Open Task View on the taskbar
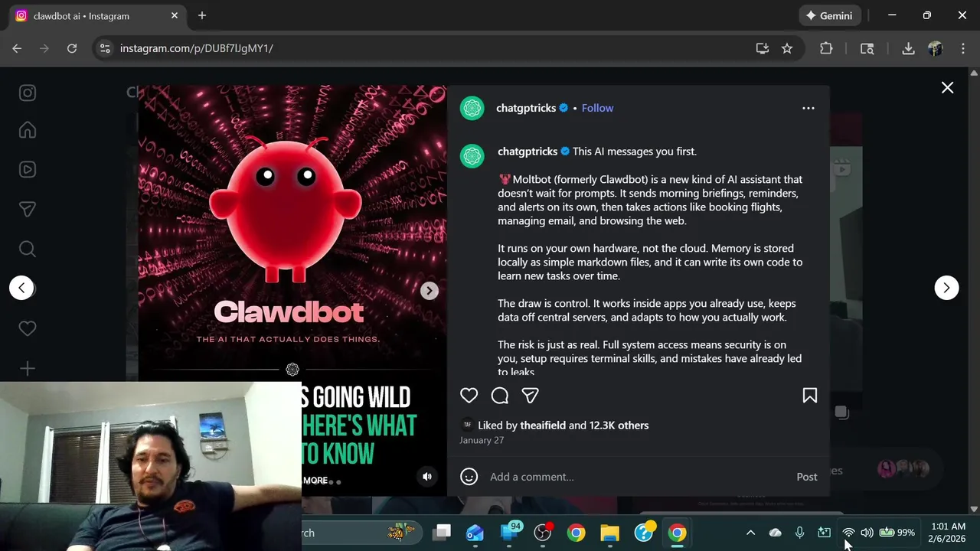Viewport: 980px width, 551px height. pos(442,533)
